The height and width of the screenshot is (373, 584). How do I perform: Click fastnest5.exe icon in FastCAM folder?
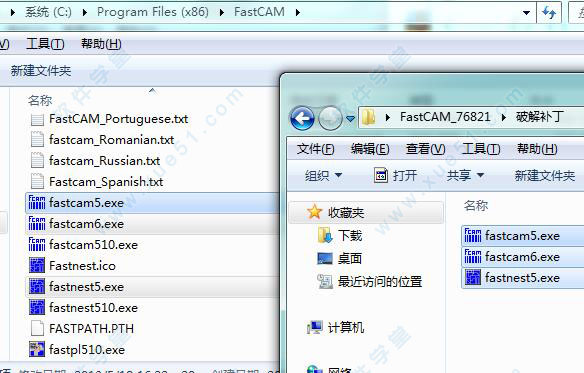click(x=37, y=287)
